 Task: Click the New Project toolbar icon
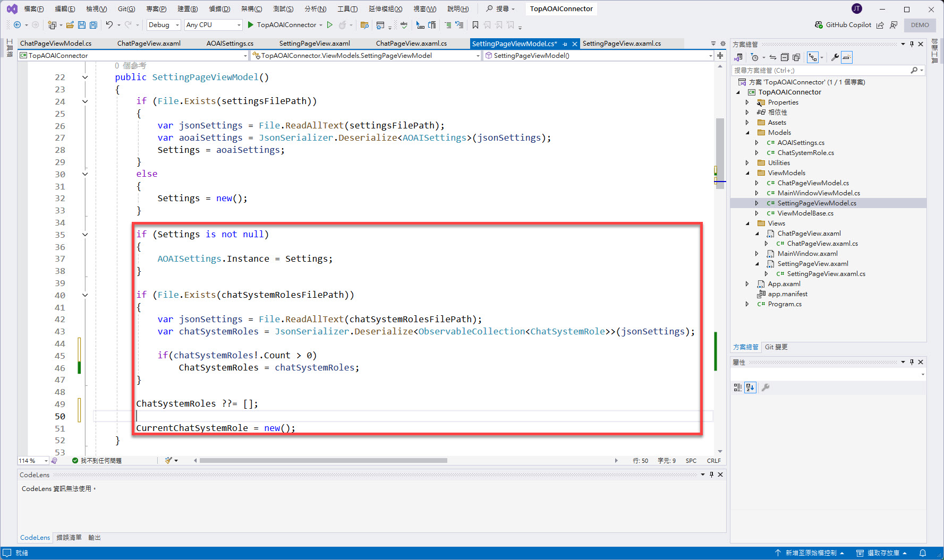(x=52, y=25)
